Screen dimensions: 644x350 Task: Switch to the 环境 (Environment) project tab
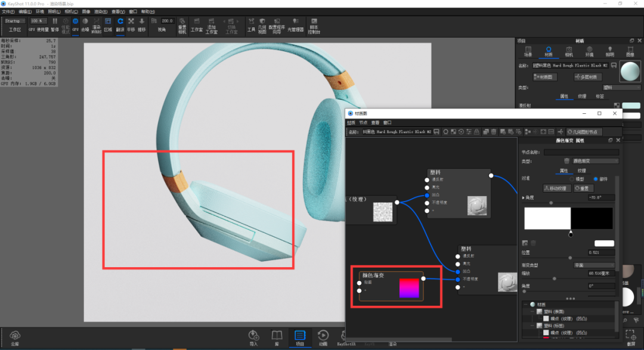click(x=589, y=51)
